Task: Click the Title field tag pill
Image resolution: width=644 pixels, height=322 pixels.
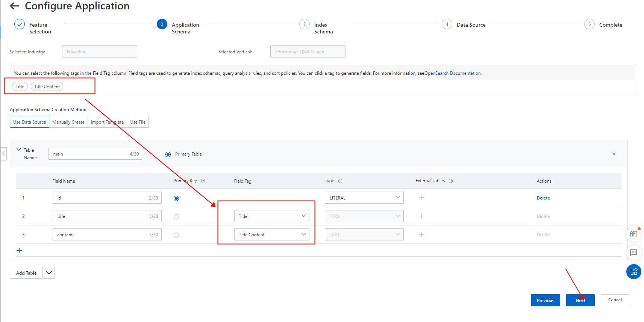Action: pos(20,87)
